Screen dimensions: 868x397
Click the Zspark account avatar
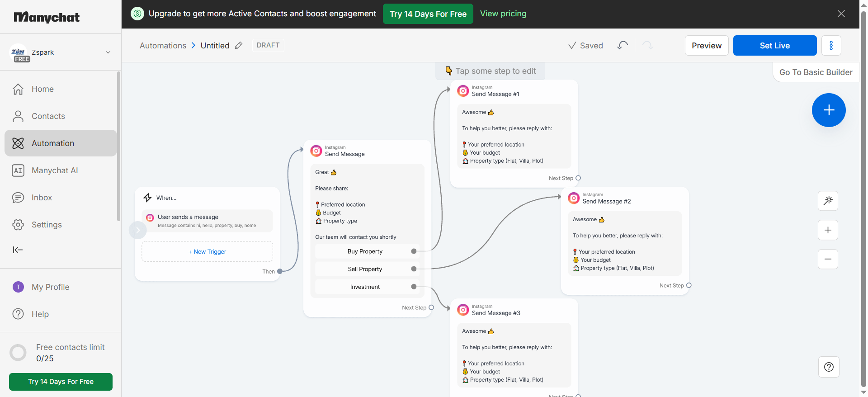19,52
